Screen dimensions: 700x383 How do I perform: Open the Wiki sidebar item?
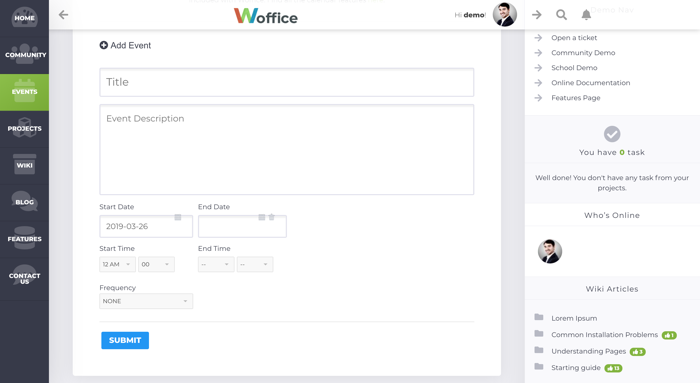(24, 165)
